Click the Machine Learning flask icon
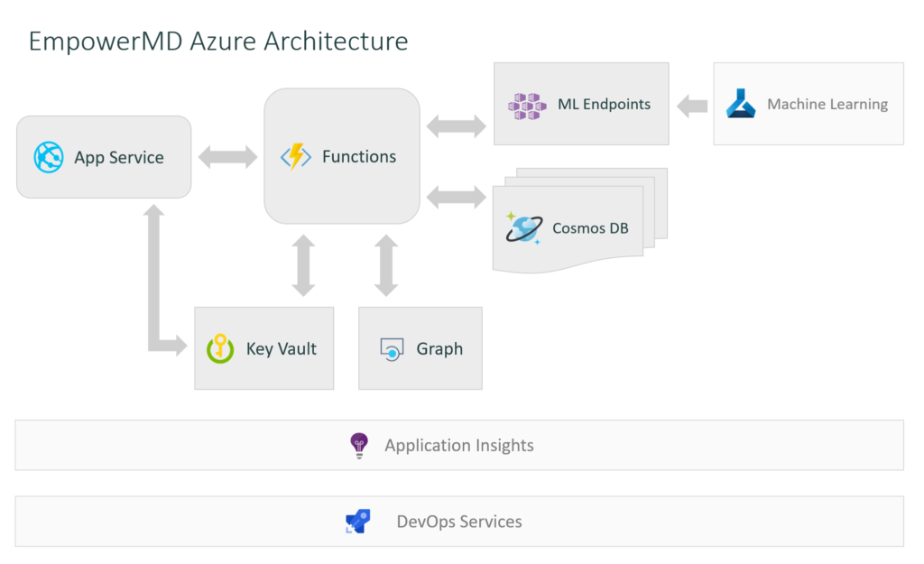 (x=742, y=103)
